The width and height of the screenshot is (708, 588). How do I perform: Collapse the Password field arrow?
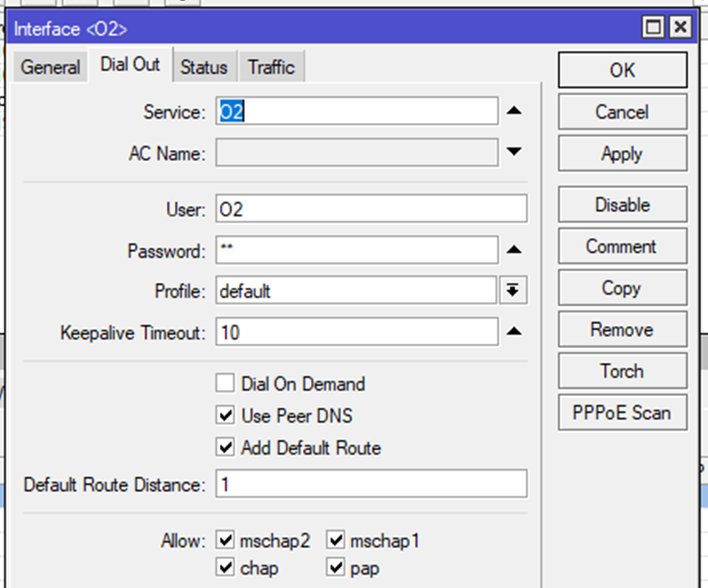pyautogui.click(x=514, y=250)
